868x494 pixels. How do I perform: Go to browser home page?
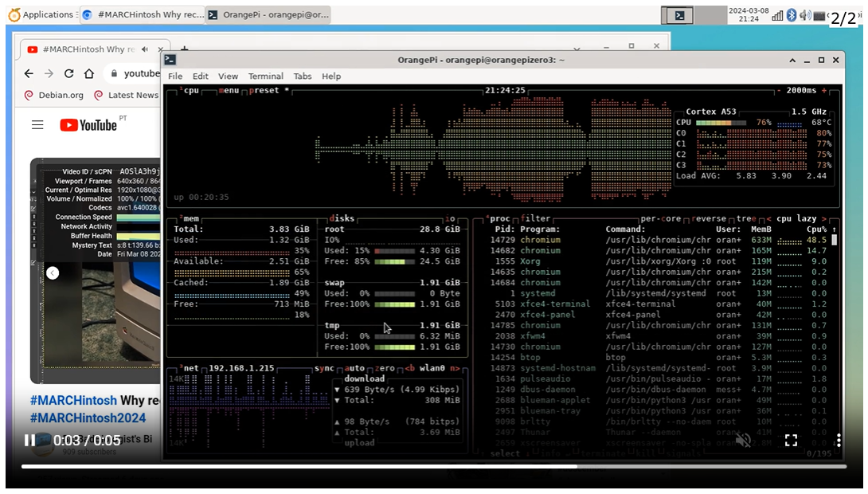point(88,73)
